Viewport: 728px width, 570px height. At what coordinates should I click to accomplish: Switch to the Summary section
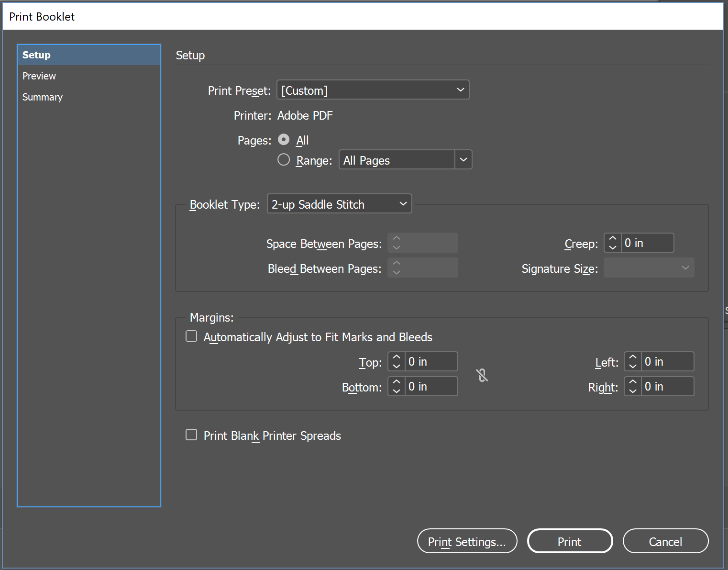click(x=89, y=97)
